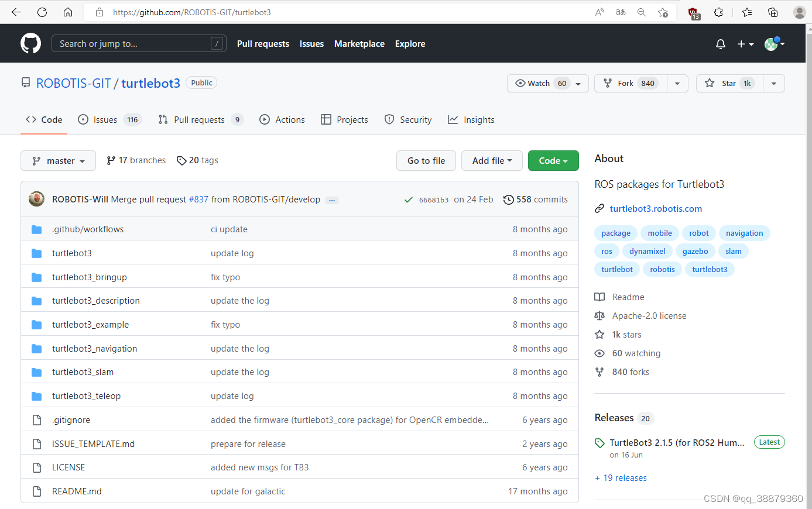Add page to favorites star icon
Screen dimensions: 812x509
coord(663,12)
